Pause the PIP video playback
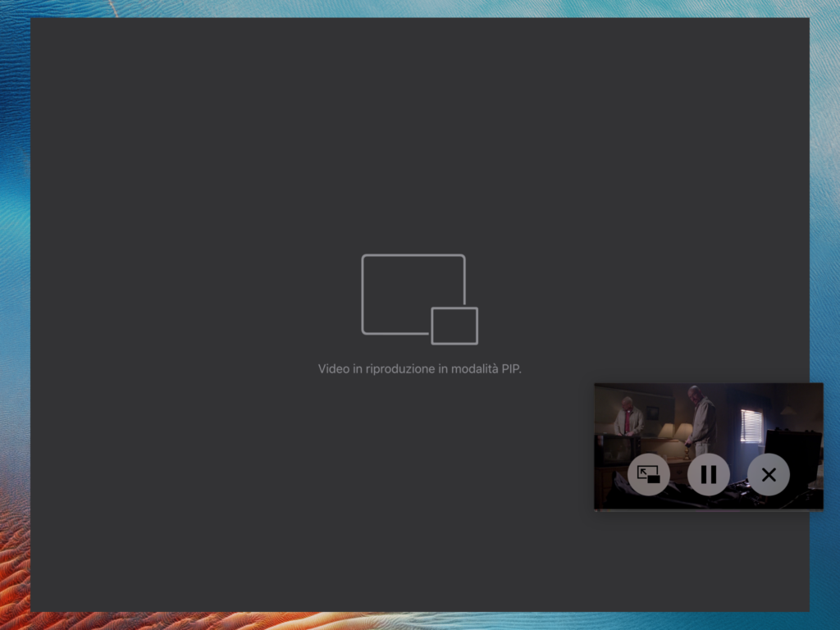The height and width of the screenshot is (630, 840). [x=708, y=474]
